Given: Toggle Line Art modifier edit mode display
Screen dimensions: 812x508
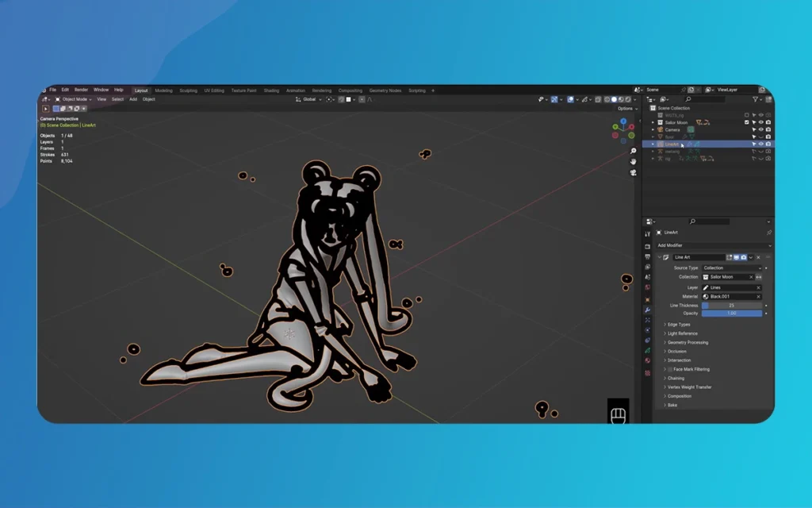Looking at the screenshot, I should pyautogui.click(x=730, y=257).
